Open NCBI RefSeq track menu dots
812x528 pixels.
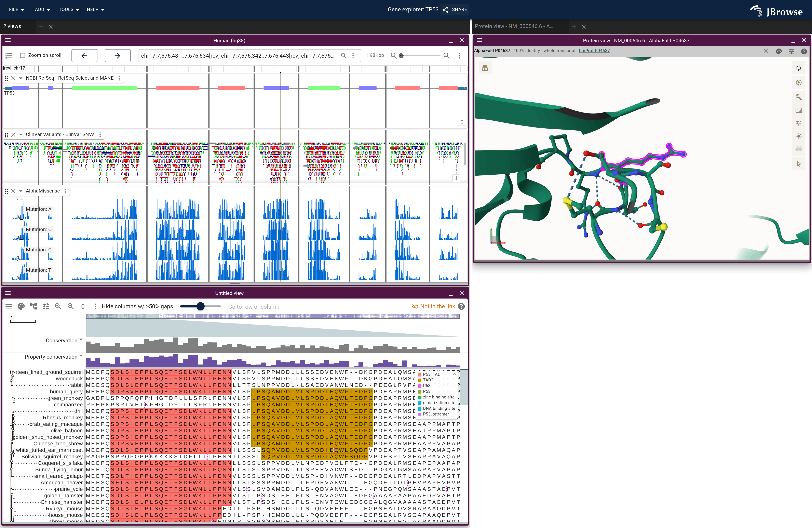coord(119,78)
